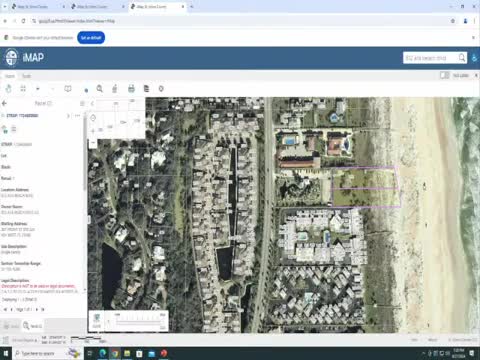Click the search magnifier toolbar icon
This screenshot has width=480, height=360.
pyautogui.click(x=99, y=89)
